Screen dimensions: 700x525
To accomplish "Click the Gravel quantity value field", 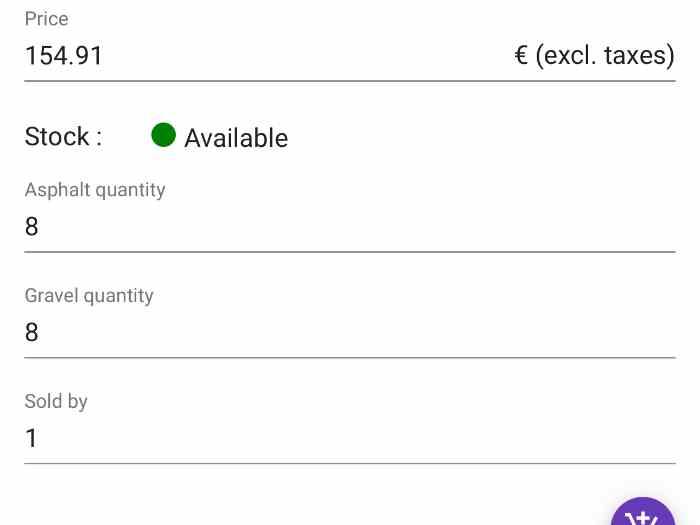I will point(350,333).
